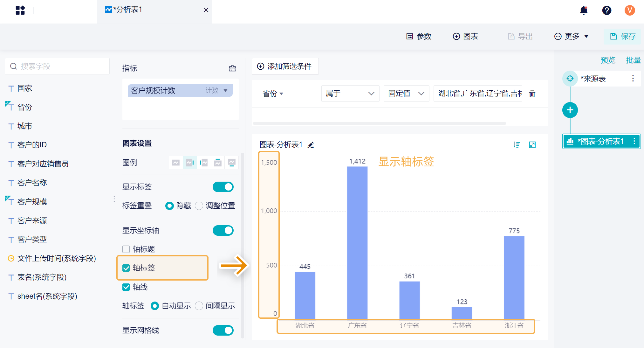Open the help question mark icon
This screenshot has height=348, width=644.
point(606,10)
